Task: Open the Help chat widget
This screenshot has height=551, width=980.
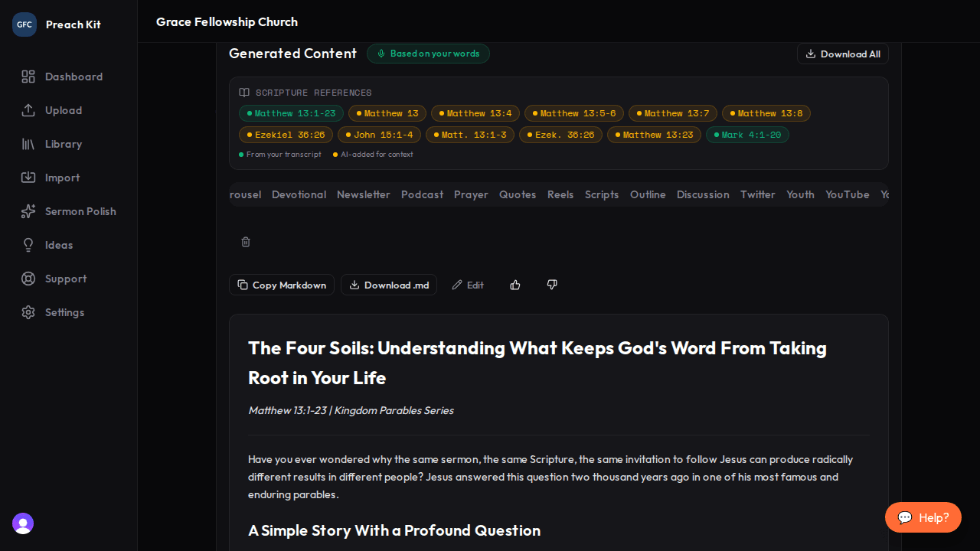Action: click(923, 517)
